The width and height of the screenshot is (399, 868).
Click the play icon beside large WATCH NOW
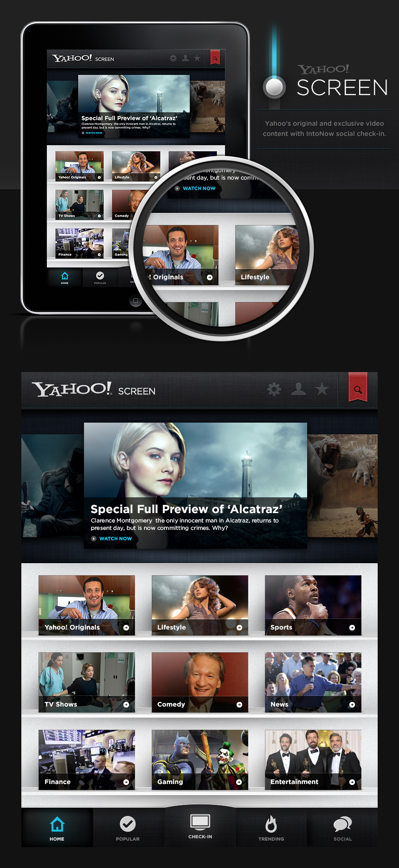point(94,539)
